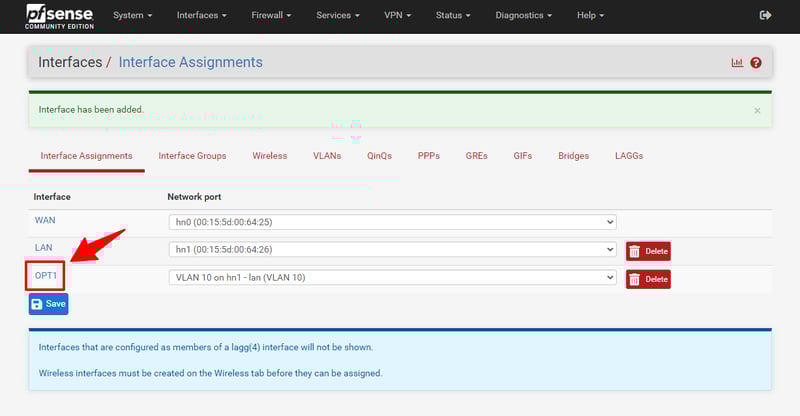
Task: Open the WAN interface link
Action: (45, 220)
